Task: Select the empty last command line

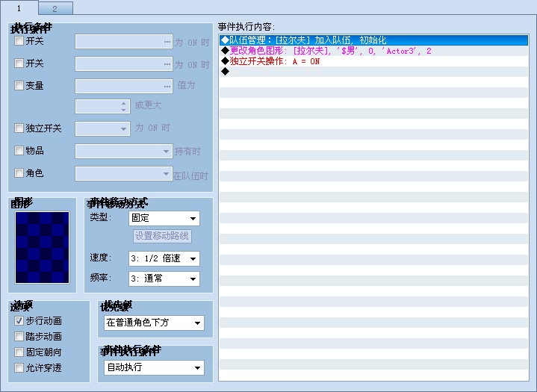Action: click(x=373, y=72)
